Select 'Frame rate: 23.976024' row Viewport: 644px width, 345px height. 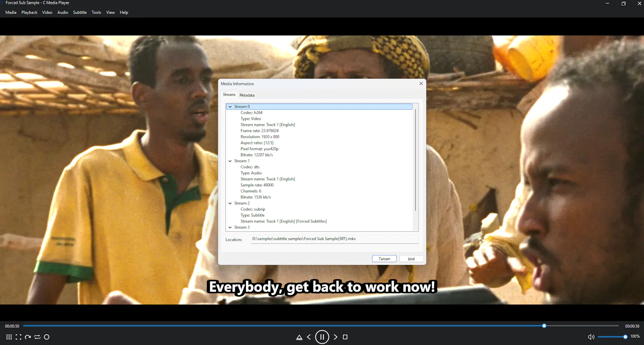coord(260,131)
